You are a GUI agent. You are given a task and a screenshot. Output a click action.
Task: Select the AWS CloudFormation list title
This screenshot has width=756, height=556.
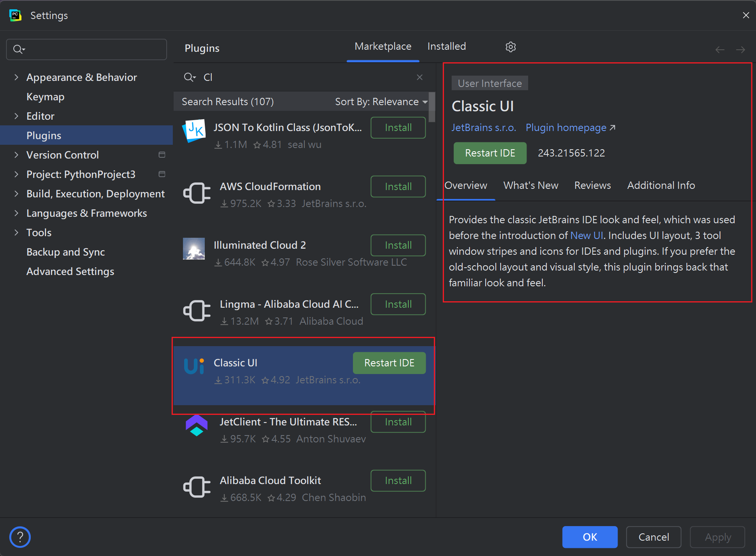(x=270, y=186)
